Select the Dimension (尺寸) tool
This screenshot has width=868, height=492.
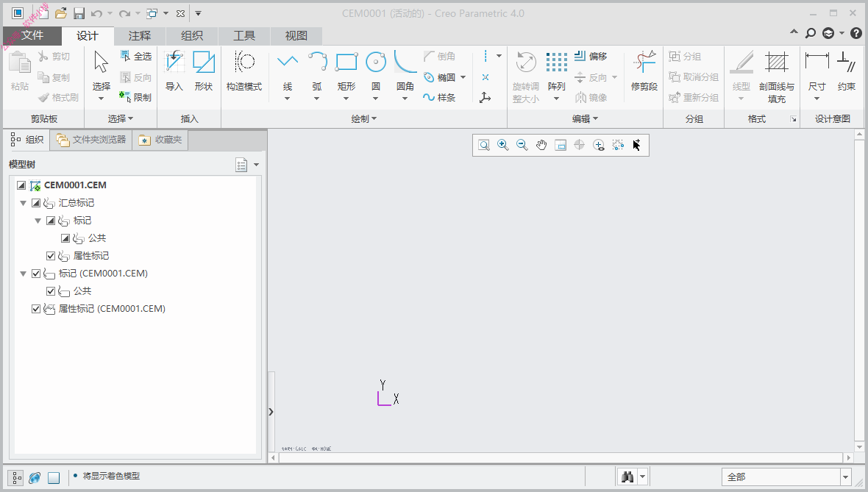click(x=817, y=69)
